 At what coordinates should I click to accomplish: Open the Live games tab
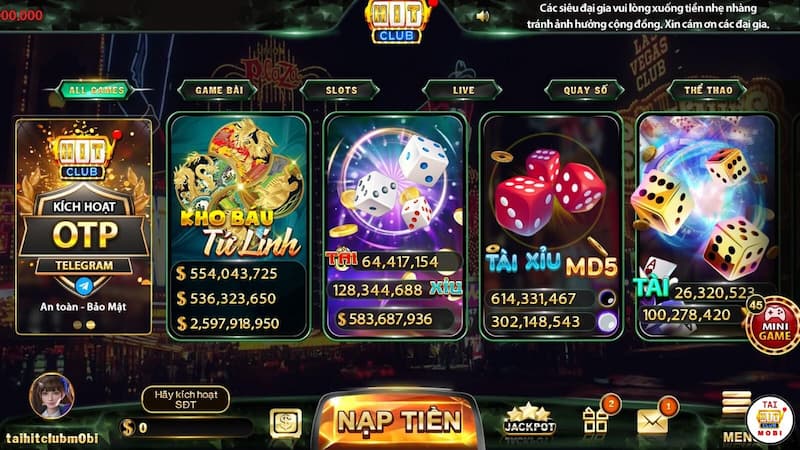tap(463, 90)
